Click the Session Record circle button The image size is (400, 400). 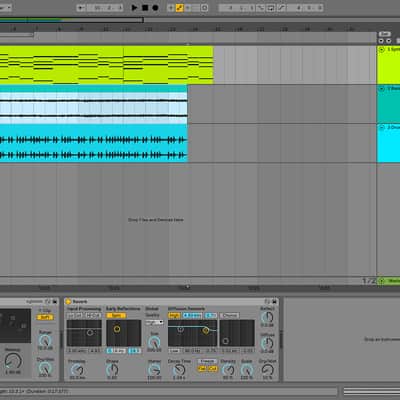(205, 7)
